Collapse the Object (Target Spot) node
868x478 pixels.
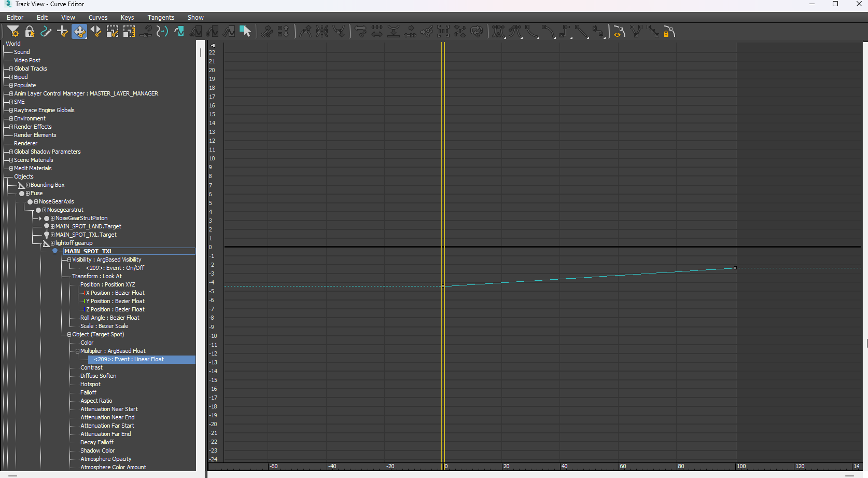[x=69, y=334]
